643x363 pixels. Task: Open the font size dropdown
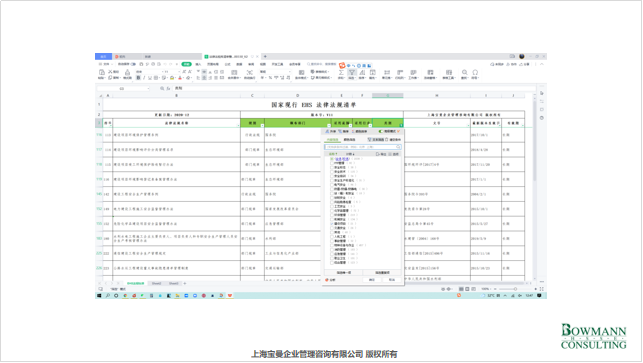(179, 72)
